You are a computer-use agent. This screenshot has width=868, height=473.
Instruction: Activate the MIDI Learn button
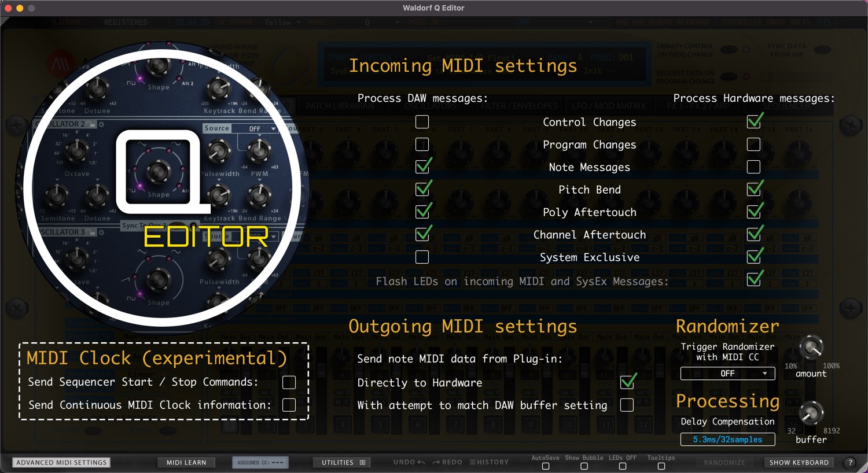pyautogui.click(x=186, y=463)
